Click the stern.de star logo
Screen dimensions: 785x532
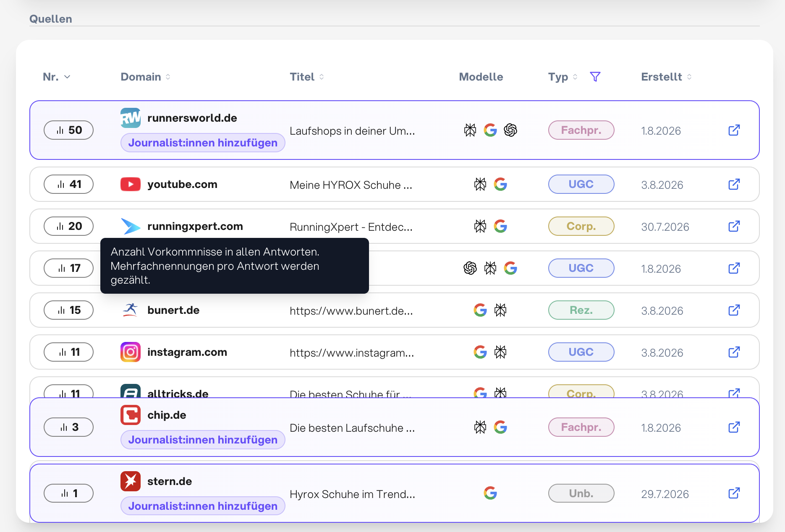coord(131,481)
